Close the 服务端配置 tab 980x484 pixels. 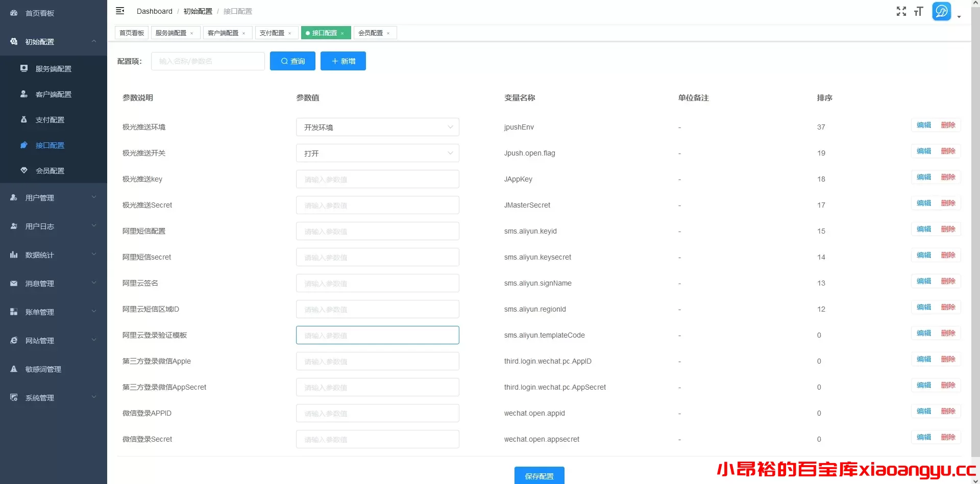coord(192,33)
